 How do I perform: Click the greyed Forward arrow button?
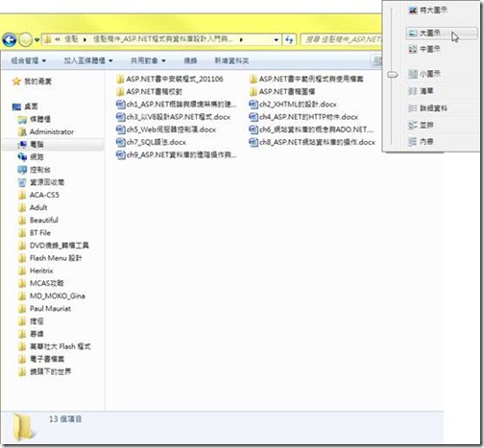tap(25, 40)
